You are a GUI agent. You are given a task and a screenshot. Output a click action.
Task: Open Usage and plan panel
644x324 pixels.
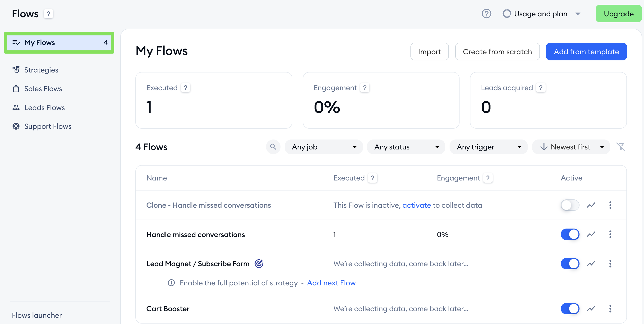tap(541, 14)
